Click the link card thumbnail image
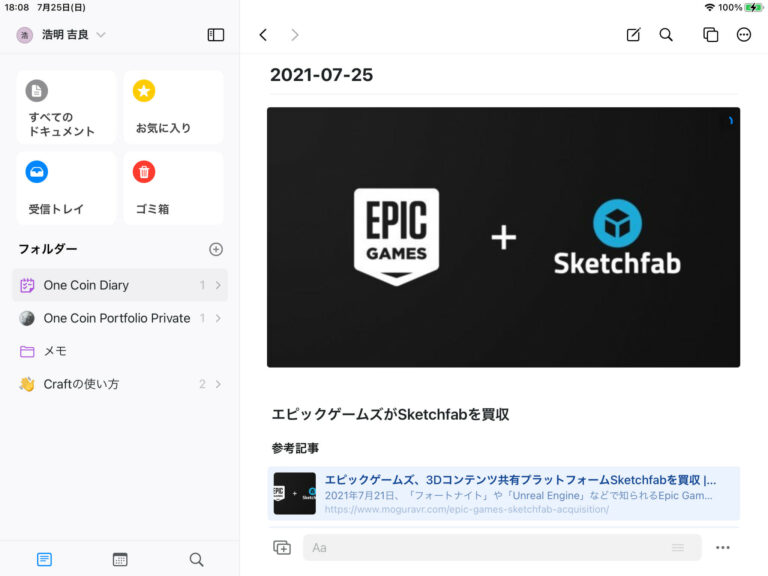 [294, 493]
